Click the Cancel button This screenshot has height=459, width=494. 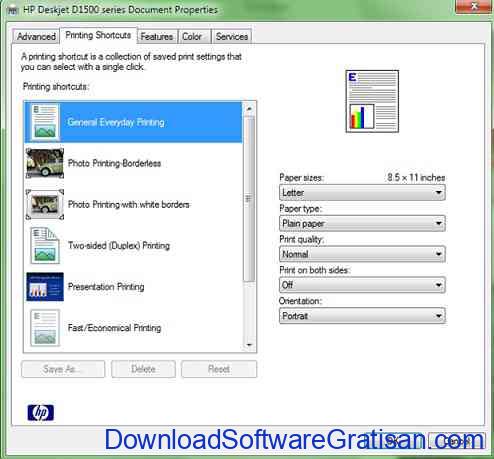coord(456,441)
